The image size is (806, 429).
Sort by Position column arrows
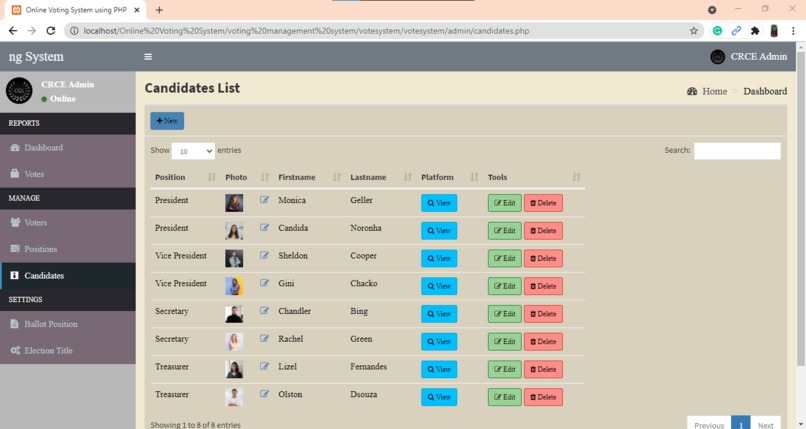tap(211, 177)
